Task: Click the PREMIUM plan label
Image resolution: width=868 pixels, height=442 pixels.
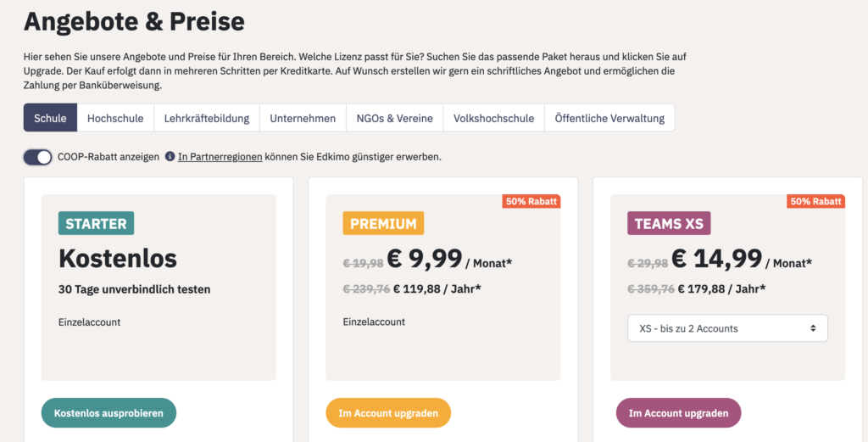Action: tap(383, 224)
